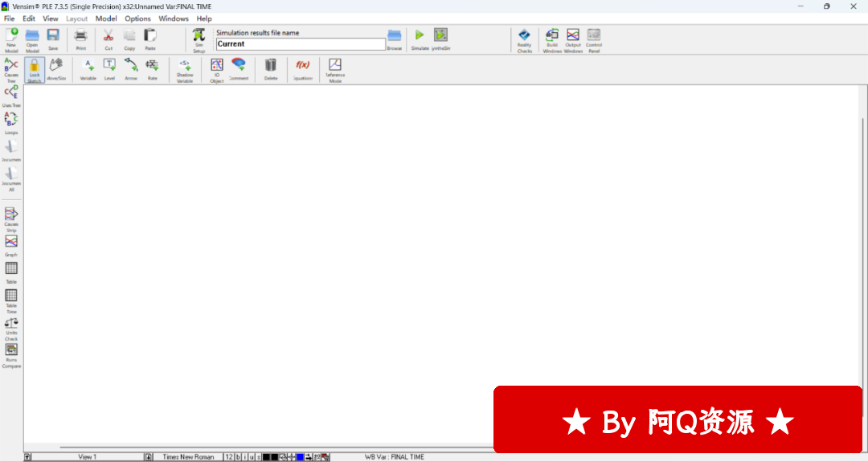Open the Help menu
Screen dimensions: 868x462
203,18
